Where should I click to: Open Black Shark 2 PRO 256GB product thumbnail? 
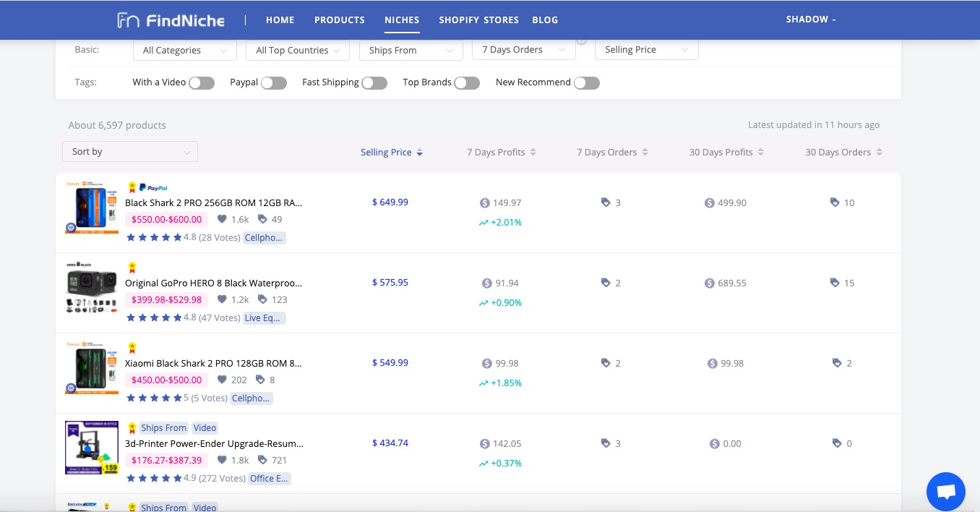(92, 208)
